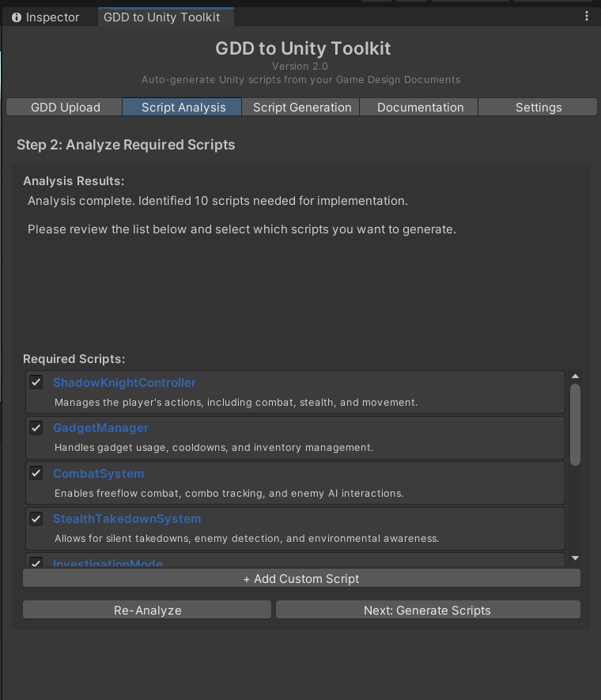Click Next: Generate Scripts button
601x700 pixels.
(427, 610)
